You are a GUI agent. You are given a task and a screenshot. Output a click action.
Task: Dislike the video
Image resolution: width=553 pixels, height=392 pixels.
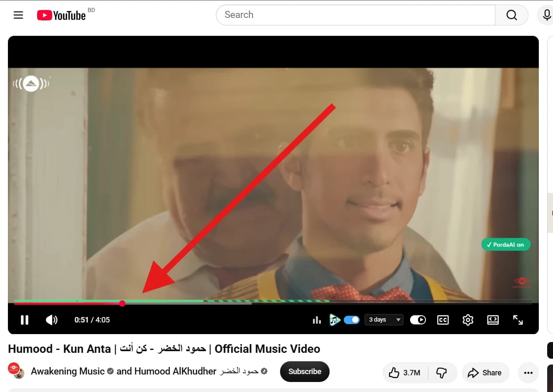click(x=442, y=373)
